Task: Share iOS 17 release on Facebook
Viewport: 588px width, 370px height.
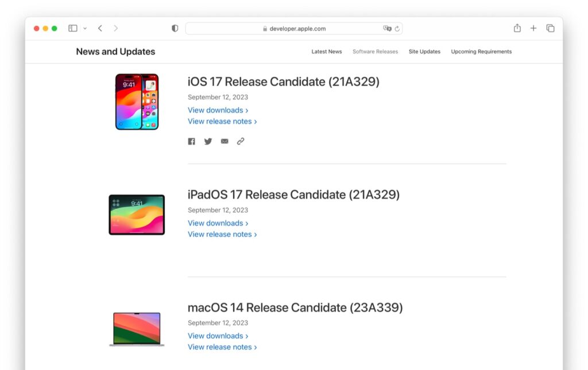Action: tap(192, 141)
